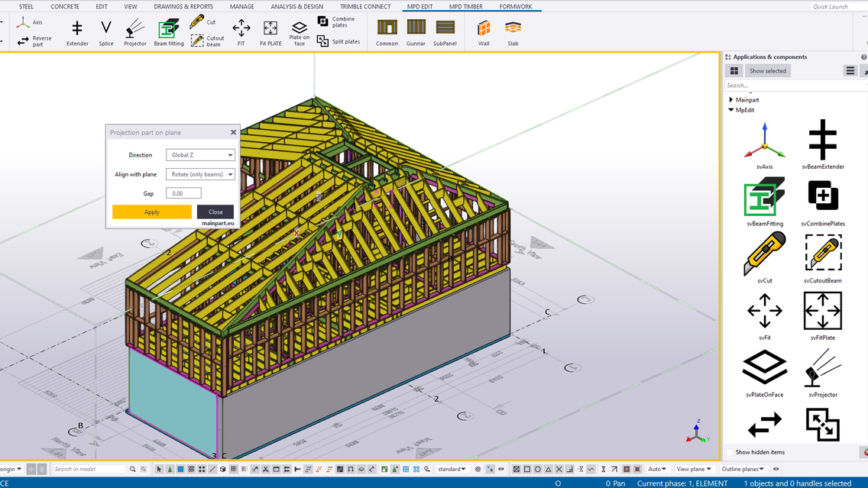Viewport: 868px width, 488px height.
Task: Select the SubPanel ribbon tool
Action: click(445, 33)
